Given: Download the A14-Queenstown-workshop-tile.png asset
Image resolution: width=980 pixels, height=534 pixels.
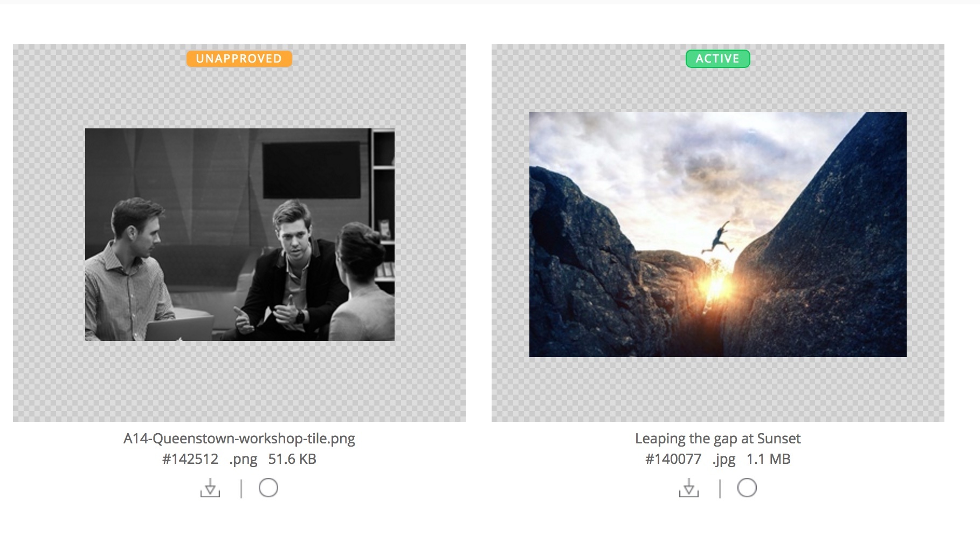Looking at the screenshot, I should pos(210,488).
